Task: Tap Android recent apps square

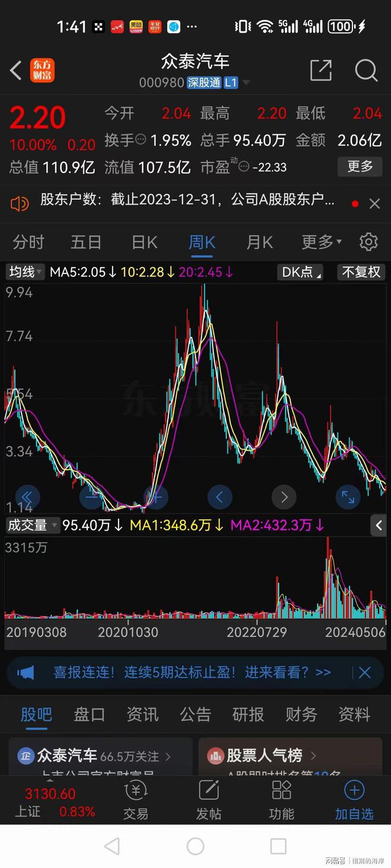Action: click(278, 846)
